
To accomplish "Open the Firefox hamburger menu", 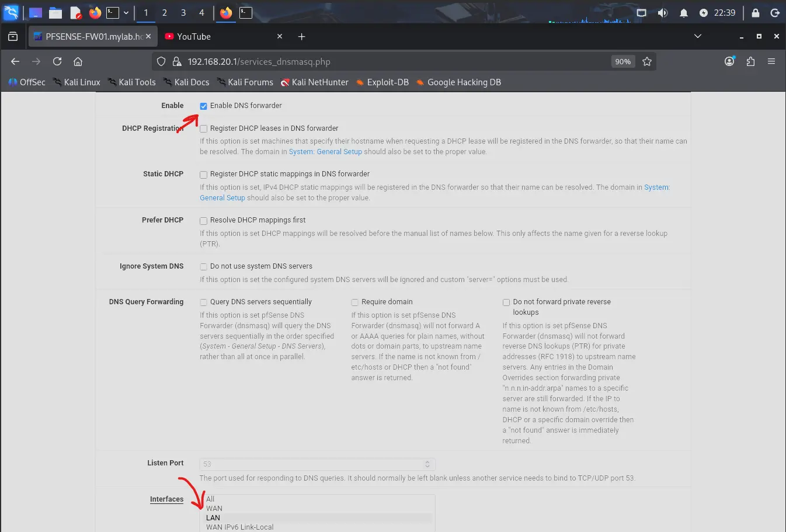I will click(771, 61).
